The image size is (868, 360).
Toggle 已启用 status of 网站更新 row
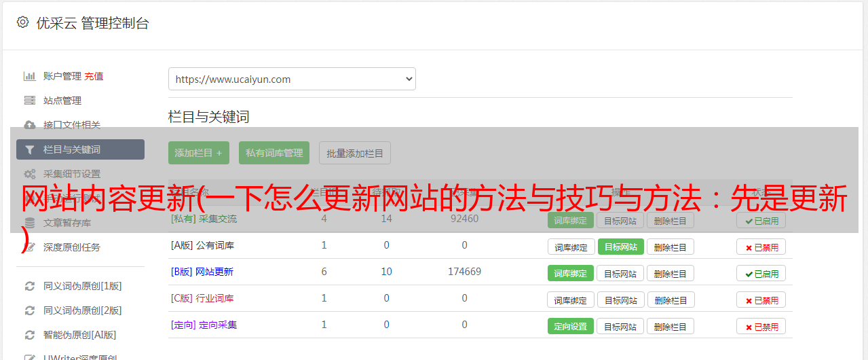click(761, 273)
